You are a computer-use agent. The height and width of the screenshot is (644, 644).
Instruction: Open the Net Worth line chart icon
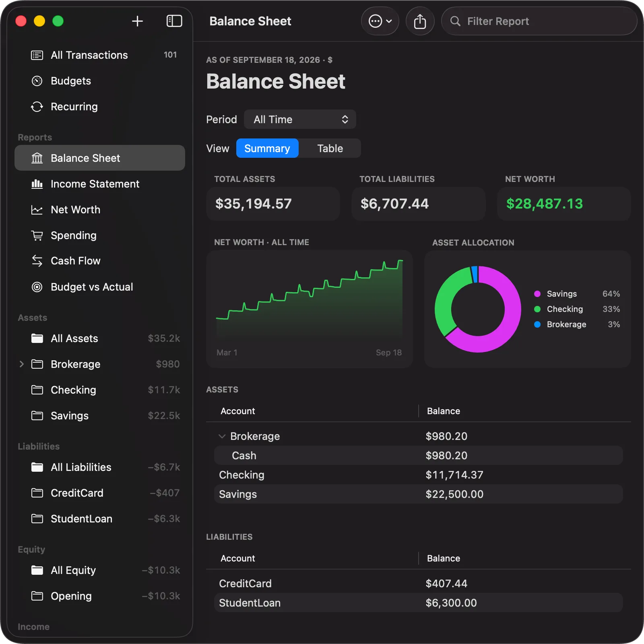(37, 210)
